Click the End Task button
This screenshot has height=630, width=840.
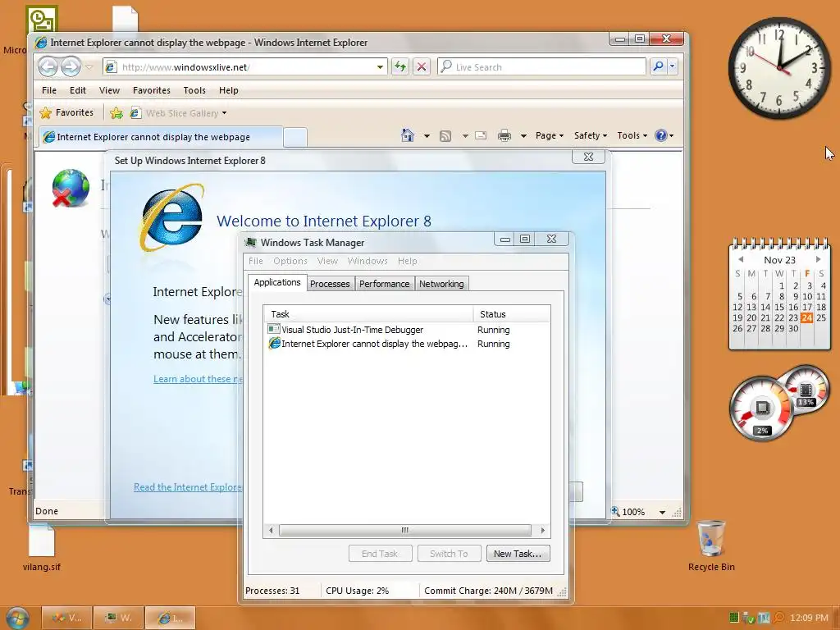coord(380,554)
